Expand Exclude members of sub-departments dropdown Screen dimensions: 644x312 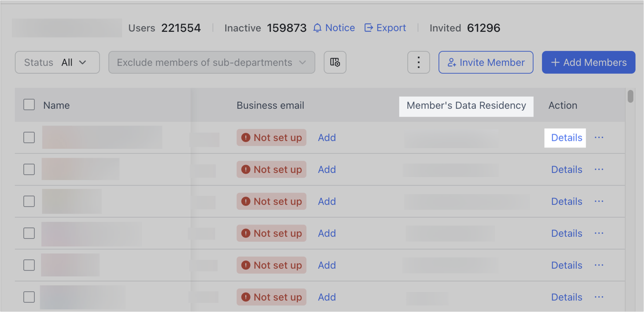click(212, 62)
